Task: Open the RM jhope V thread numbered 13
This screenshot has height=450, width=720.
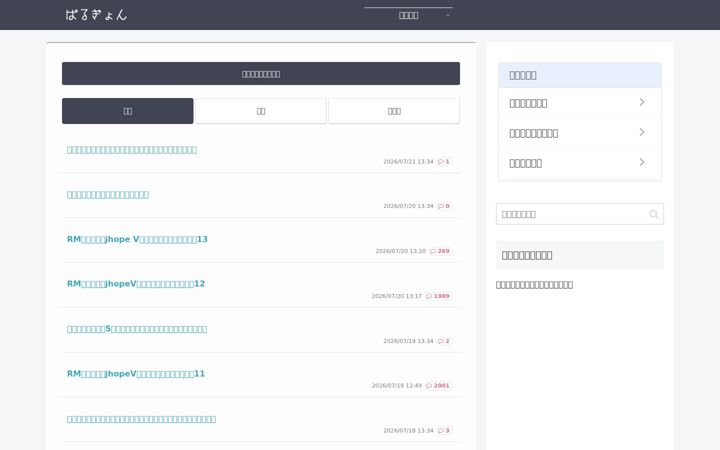Action: click(137, 239)
